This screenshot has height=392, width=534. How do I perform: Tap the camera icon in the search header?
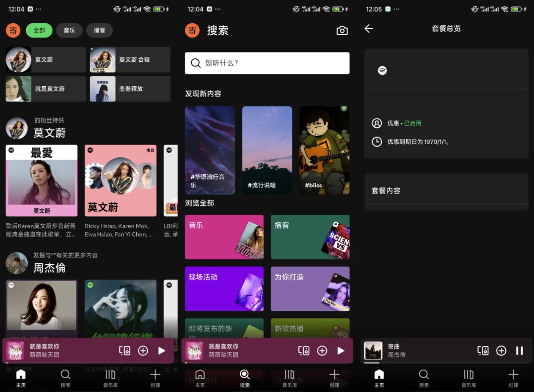click(342, 30)
